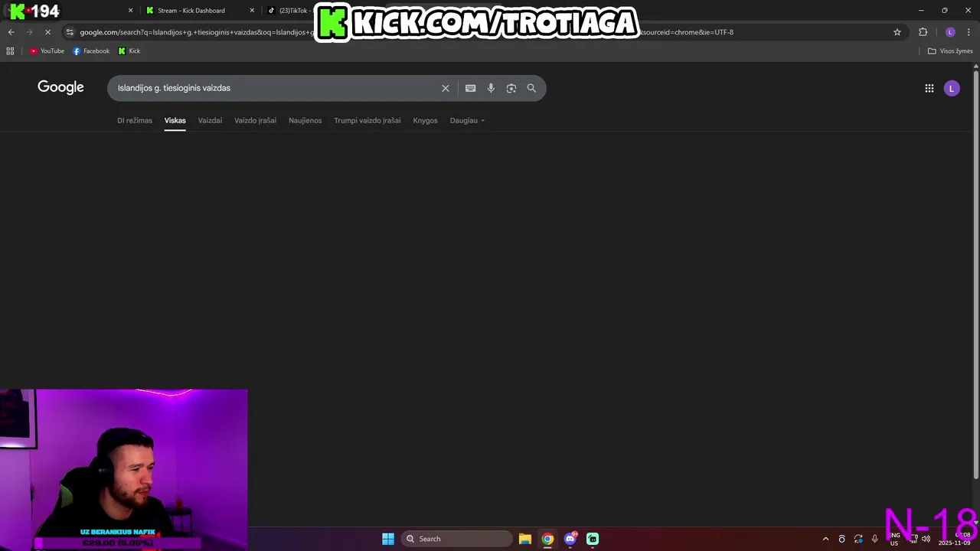This screenshot has height=551, width=980.
Task: Switch to the TikTok browser tab
Action: pos(289,11)
